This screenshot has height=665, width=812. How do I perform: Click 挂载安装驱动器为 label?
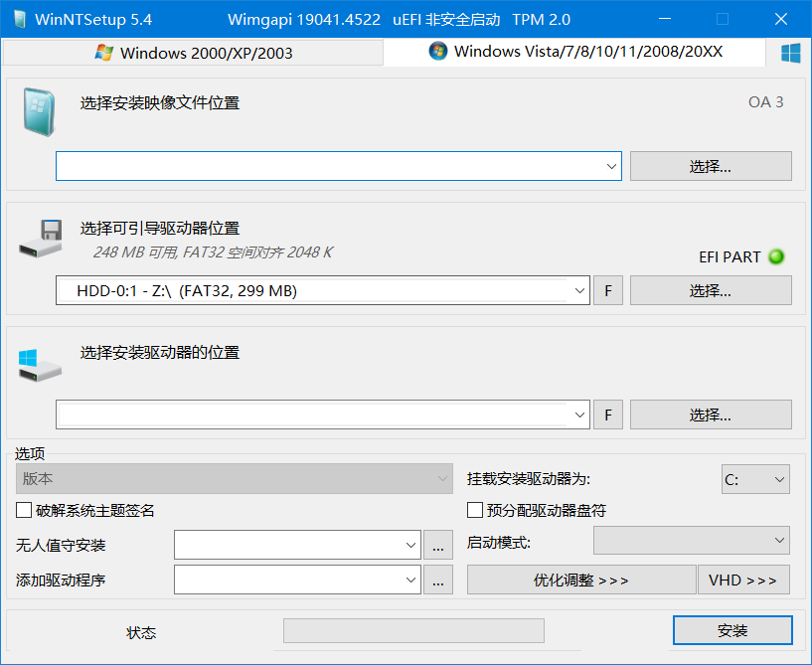(x=529, y=479)
